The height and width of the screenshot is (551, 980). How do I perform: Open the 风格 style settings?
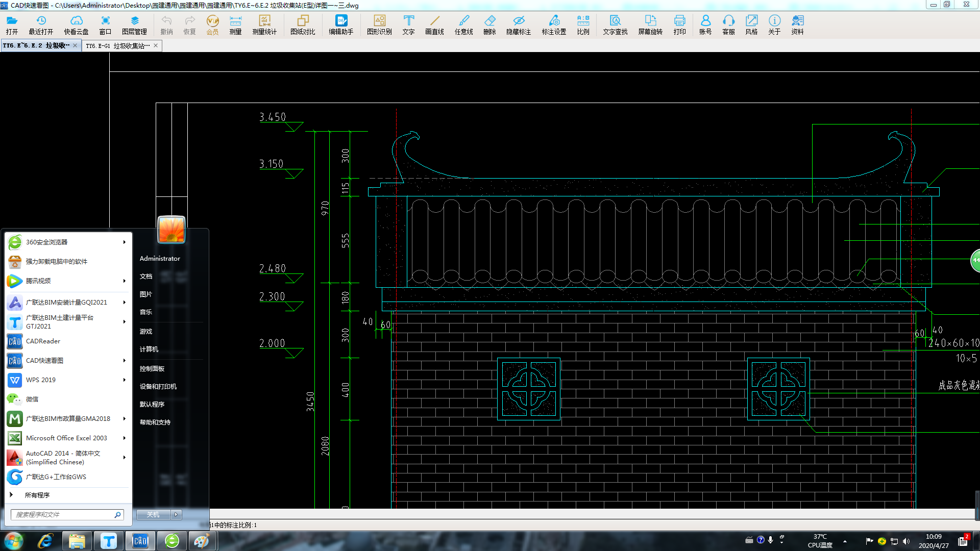[751, 24]
